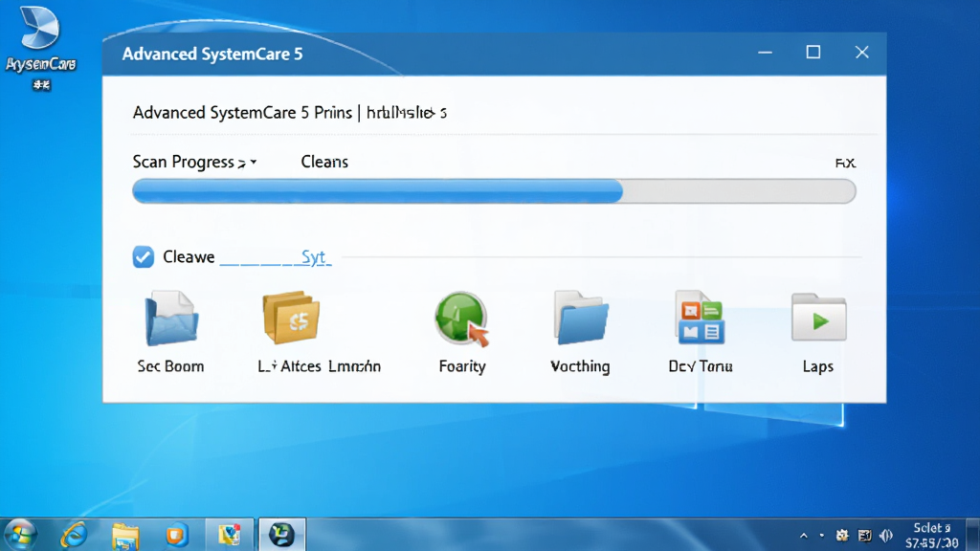Close the Advanced SystemCare 5 window
980x551 pixels.
[x=862, y=53]
